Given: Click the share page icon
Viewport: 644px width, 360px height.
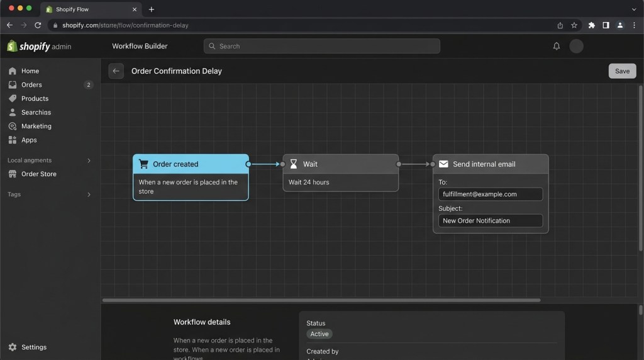Looking at the screenshot, I should click(x=560, y=25).
